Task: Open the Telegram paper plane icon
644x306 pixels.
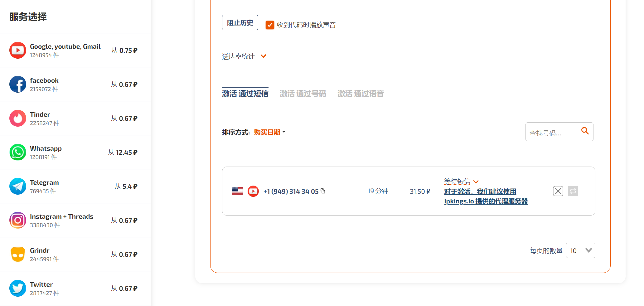Action: [x=18, y=186]
